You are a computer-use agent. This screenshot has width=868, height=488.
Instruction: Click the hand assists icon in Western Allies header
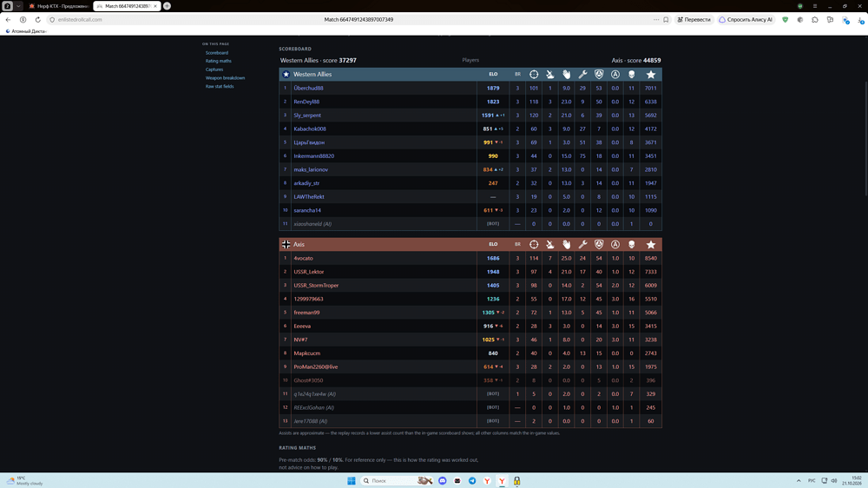click(x=566, y=74)
